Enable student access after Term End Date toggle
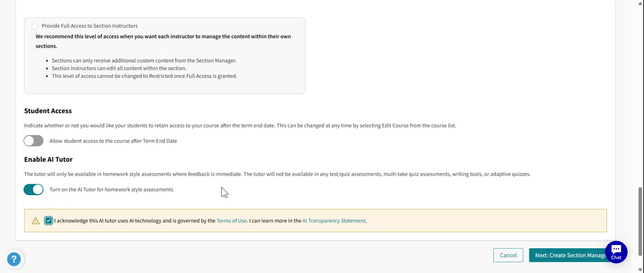Screen dimensions: 644x273 [x=34, y=141]
